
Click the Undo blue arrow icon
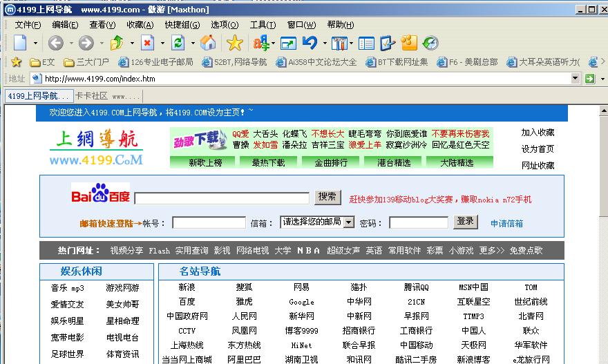309,44
